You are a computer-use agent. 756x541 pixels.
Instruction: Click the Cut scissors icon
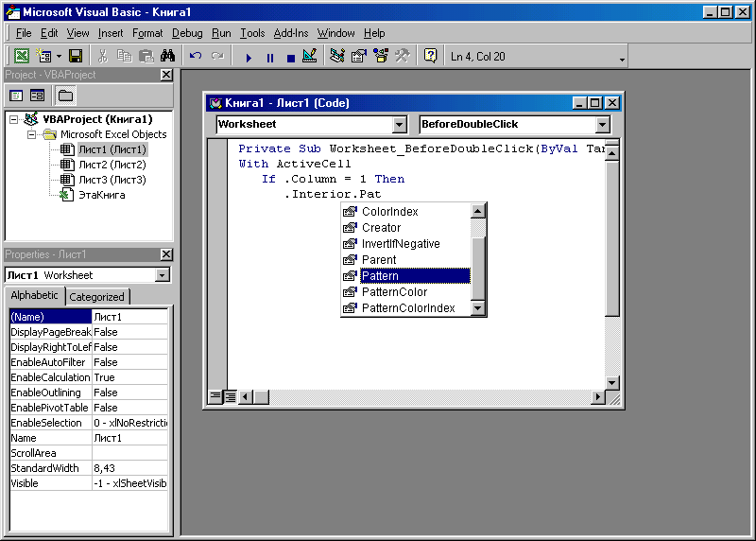tap(102, 56)
